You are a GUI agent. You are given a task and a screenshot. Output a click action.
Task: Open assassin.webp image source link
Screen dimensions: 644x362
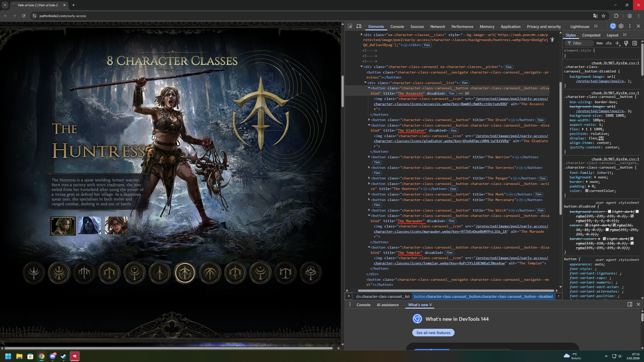pos(461,101)
